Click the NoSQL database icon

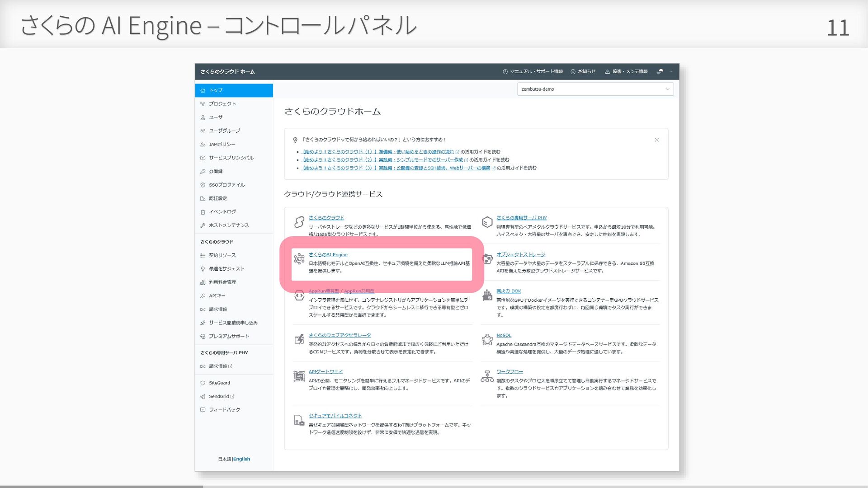tap(487, 340)
